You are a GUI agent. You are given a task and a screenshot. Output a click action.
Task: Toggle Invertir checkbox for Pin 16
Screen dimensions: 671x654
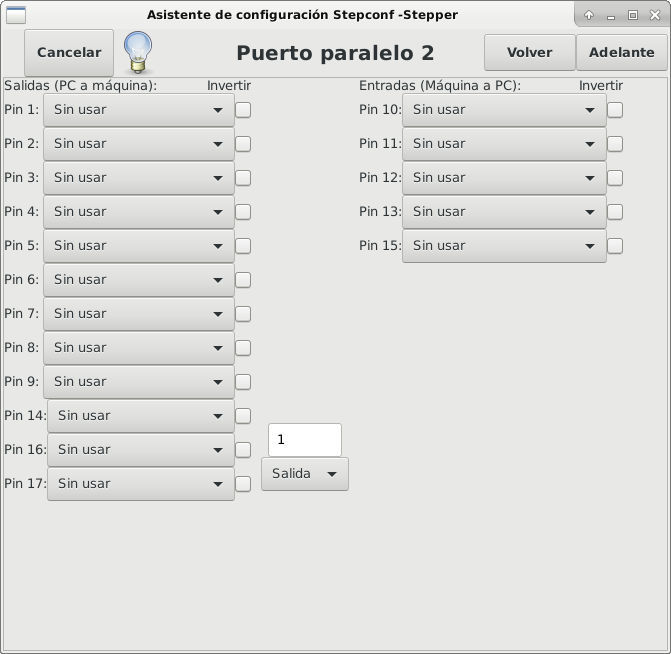tap(243, 450)
